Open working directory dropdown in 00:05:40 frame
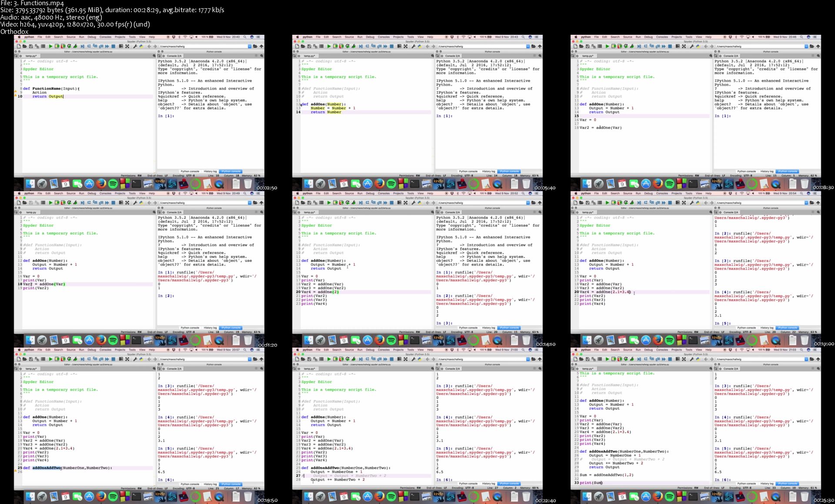Viewport: 835px width, 504px height. 528,46
